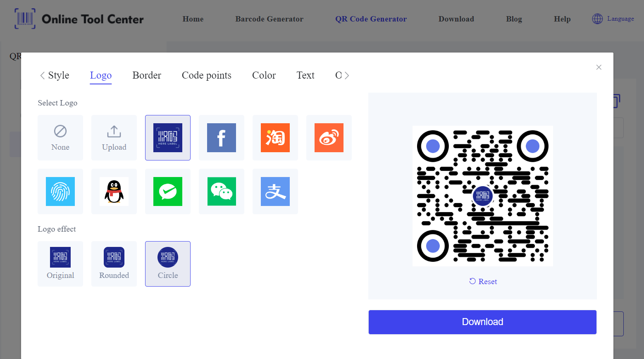The height and width of the screenshot is (359, 644).
Task: Pick the Facebook logo
Action: coord(222,138)
